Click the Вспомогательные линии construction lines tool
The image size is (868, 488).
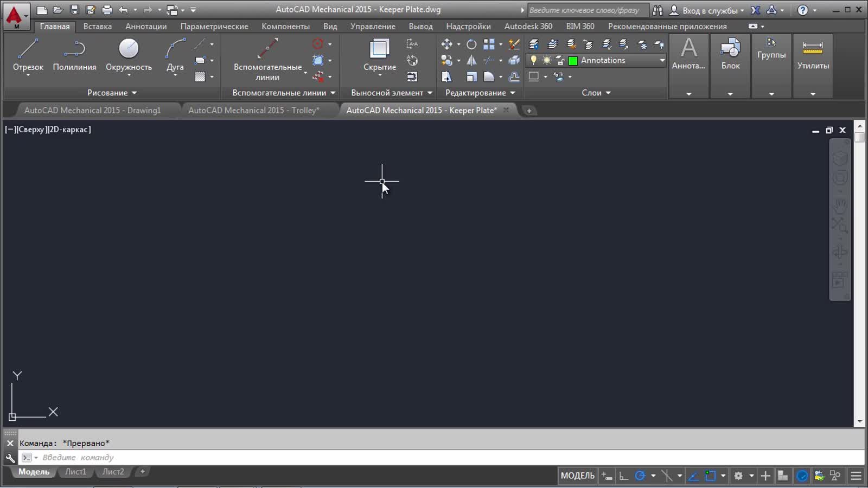click(267, 59)
